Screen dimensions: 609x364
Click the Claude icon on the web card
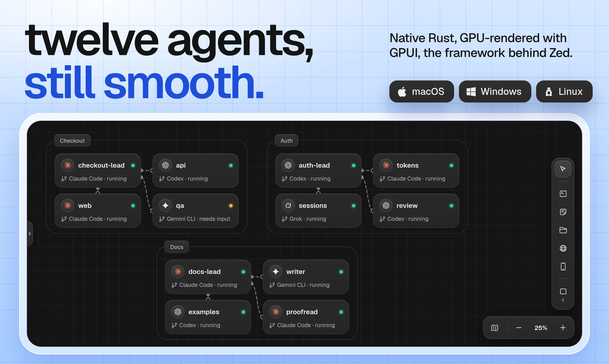(x=68, y=205)
